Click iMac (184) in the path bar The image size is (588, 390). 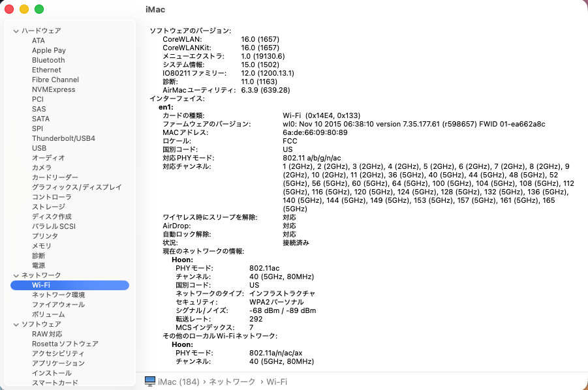[x=179, y=382]
